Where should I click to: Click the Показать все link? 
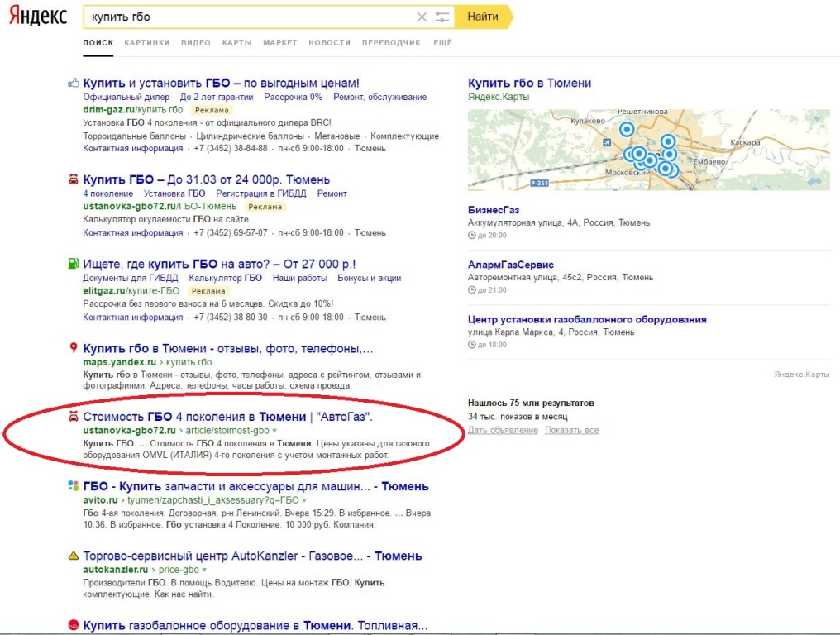tap(571, 430)
